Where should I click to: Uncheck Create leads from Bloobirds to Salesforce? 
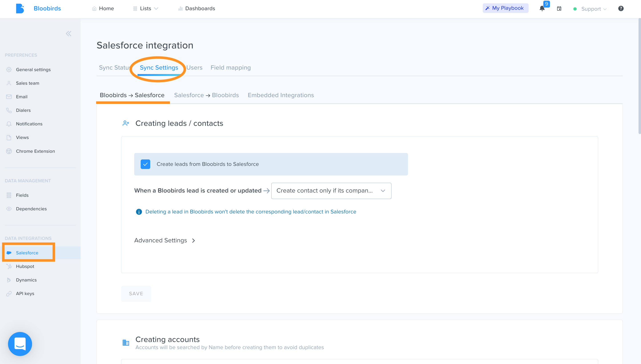point(145,164)
